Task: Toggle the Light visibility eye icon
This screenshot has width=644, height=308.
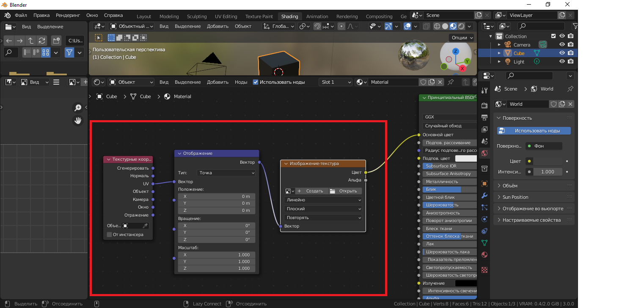Action: pyautogui.click(x=562, y=61)
